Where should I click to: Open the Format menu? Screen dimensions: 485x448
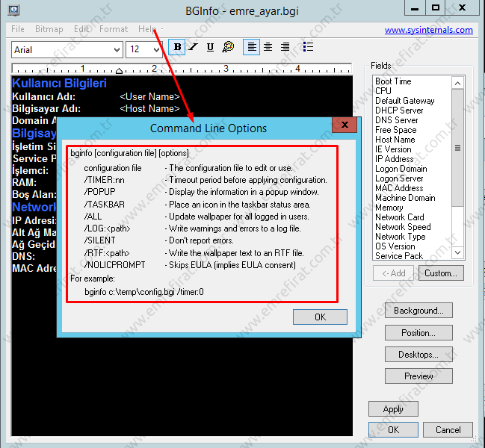(x=114, y=29)
